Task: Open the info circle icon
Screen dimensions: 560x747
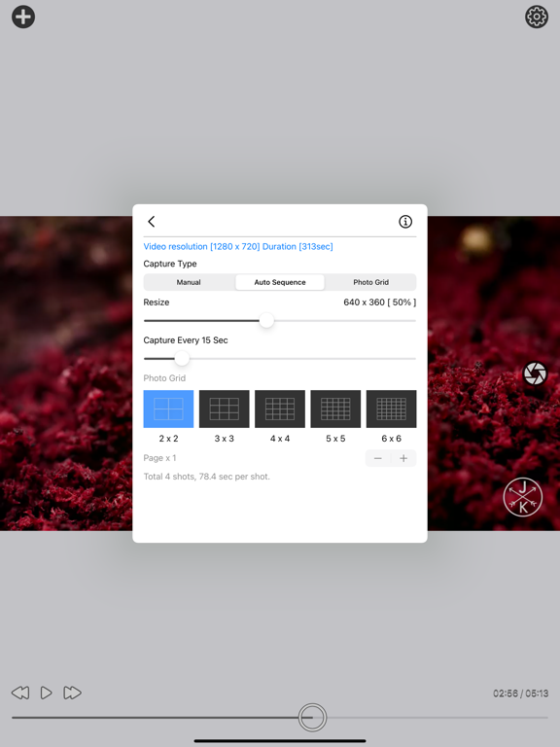Action: [x=405, y=222]
